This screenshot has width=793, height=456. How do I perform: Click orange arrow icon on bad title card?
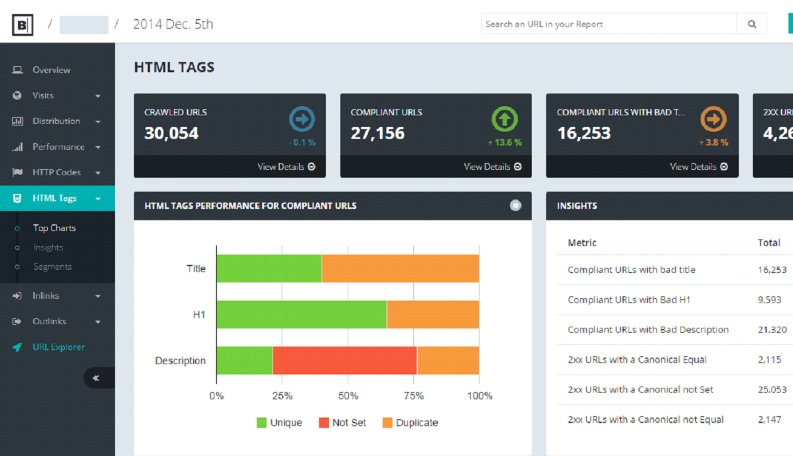point(713,119)
